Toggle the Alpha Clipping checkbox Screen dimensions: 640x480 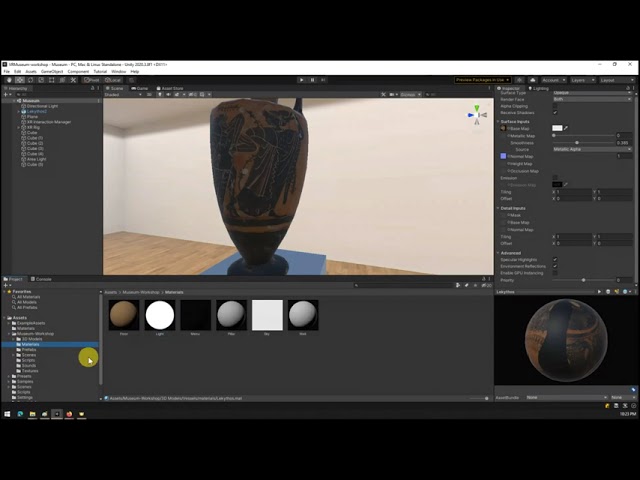click(x=555, y=106)
